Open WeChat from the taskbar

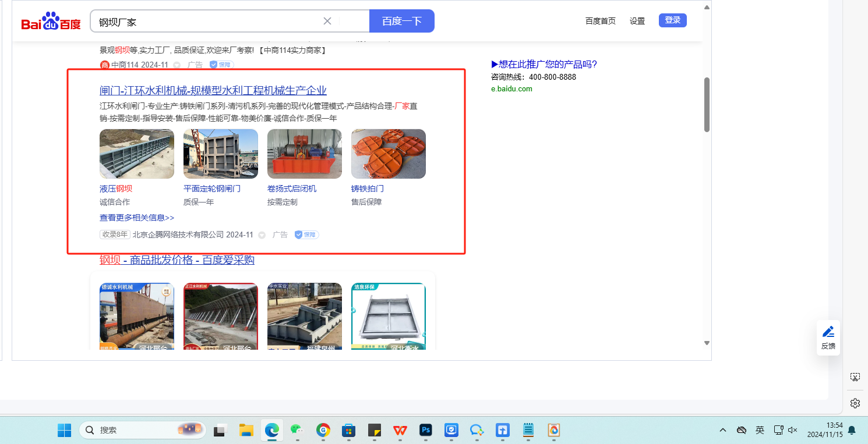(x=297, y=430)
